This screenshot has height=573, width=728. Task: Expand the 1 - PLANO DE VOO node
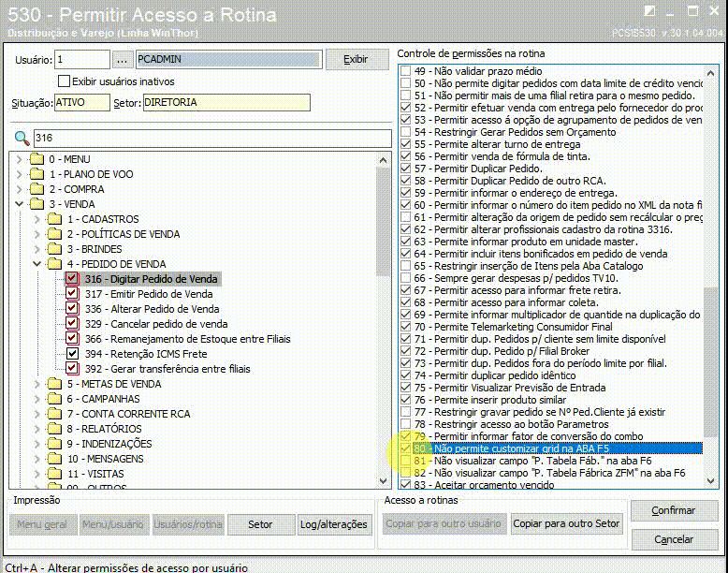[19, 174]
